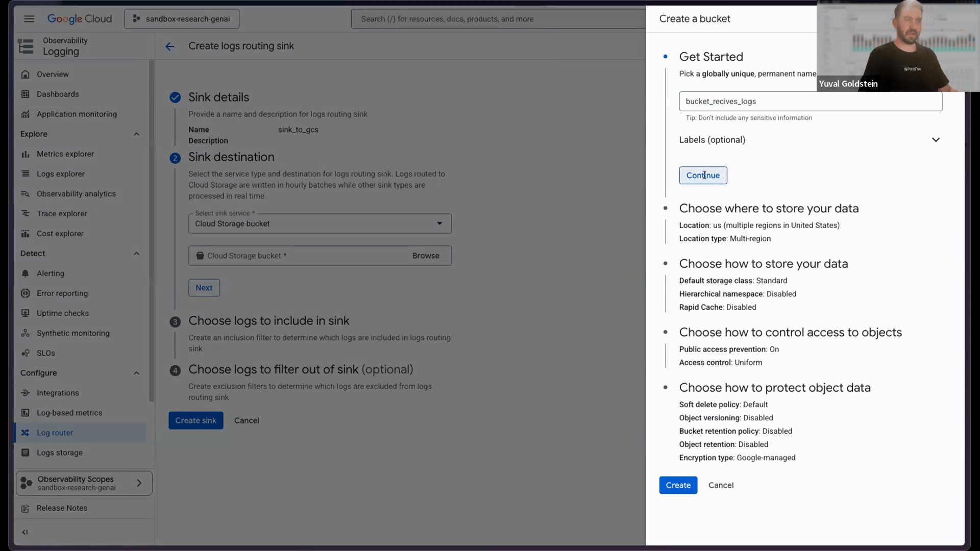Click the Log router icon in sidebar
Viewport: 980px width, 551px height.
(25, 433)
